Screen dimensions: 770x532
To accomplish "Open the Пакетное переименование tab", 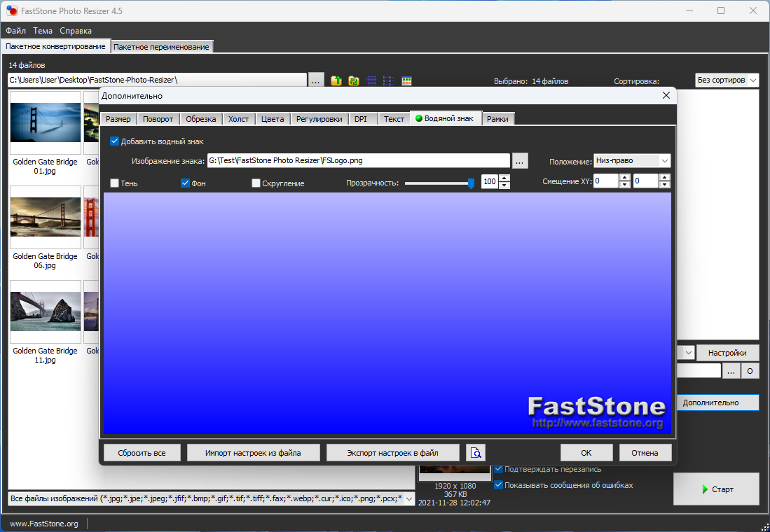I will point(161,47).
